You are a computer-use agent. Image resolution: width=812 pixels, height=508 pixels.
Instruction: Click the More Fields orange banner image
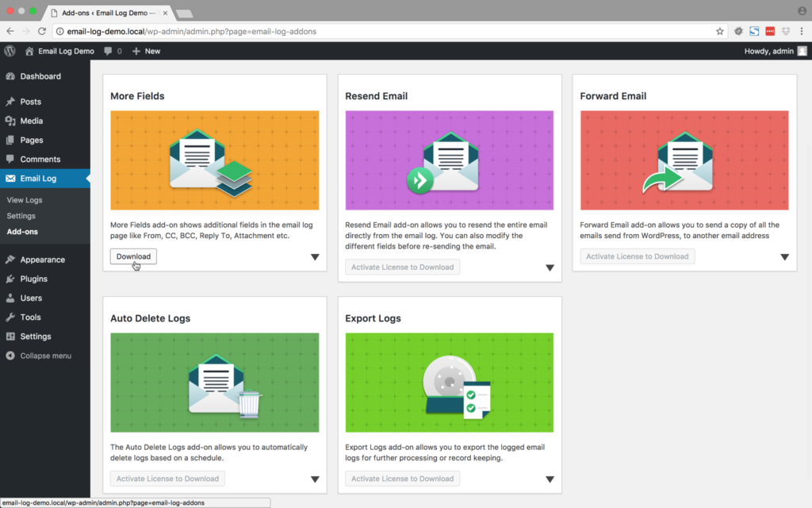(215, 160)
